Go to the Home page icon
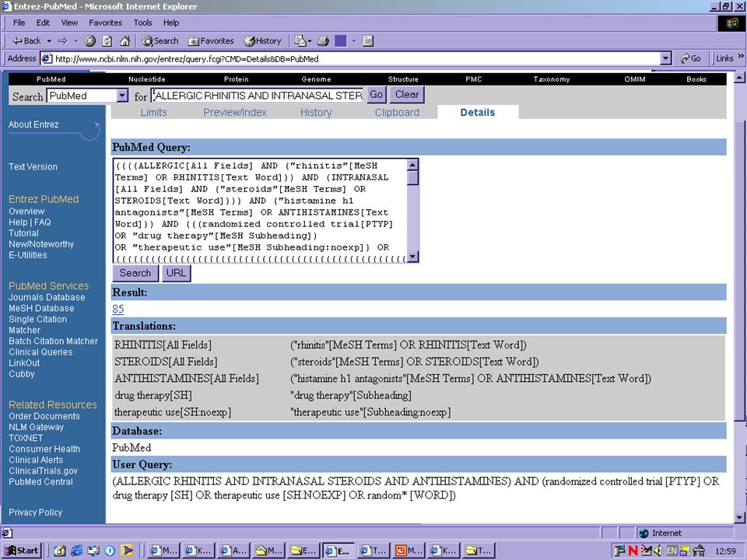The image size is (747, 560). [x=124, y=41]
